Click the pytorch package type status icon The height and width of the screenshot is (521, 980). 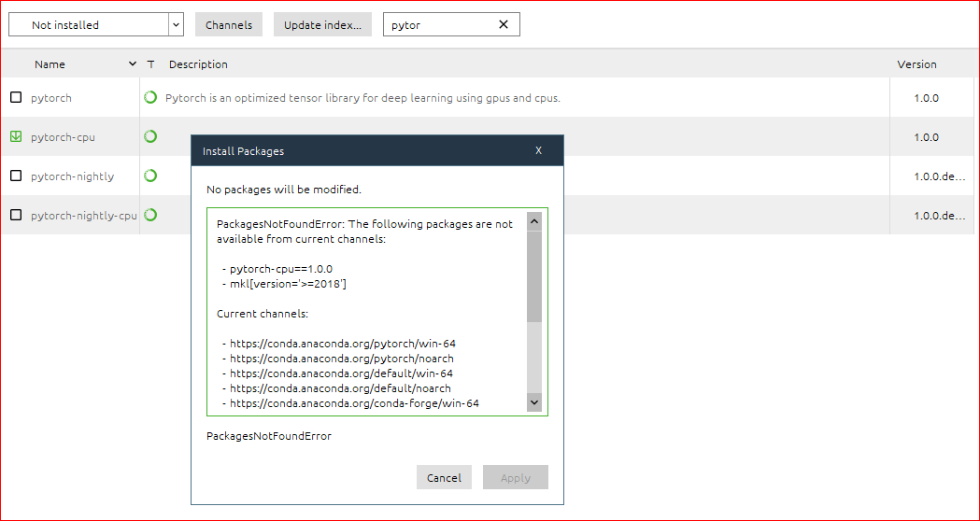(x=150, y=97)
